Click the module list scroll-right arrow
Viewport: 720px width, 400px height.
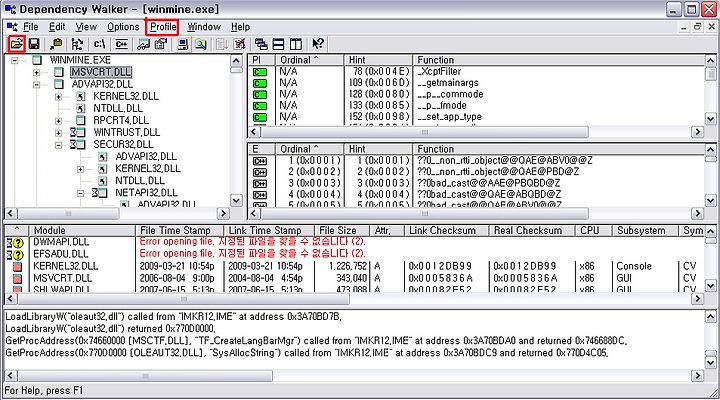(x=698, y=299)
